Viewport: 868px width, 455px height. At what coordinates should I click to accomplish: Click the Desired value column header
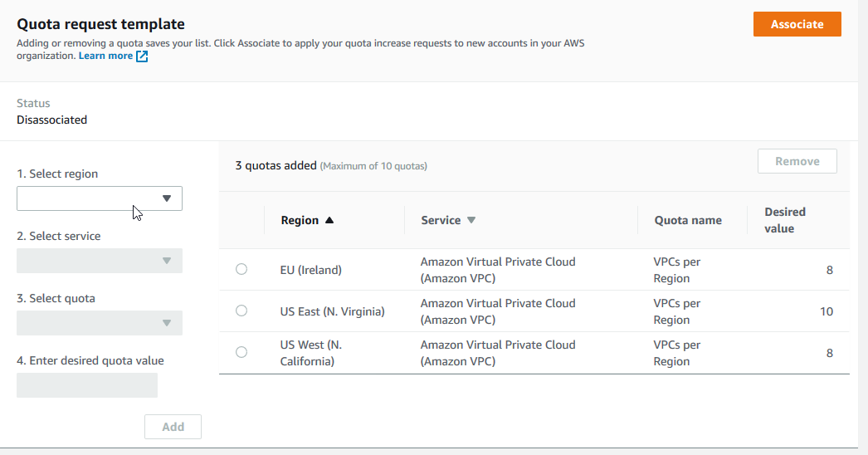[785, 220]
